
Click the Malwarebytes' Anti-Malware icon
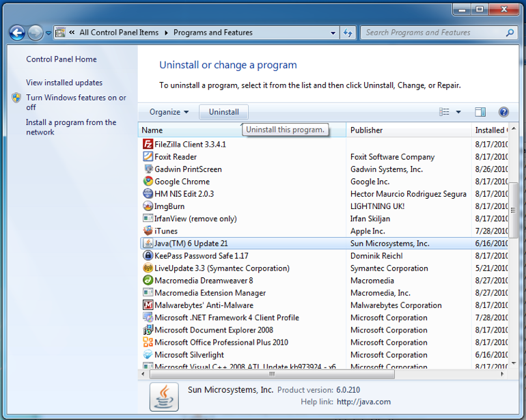[148, 305]
